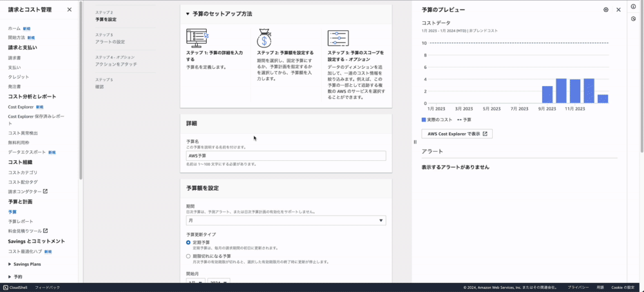Click the 予算名 input field
644x292 pixels.
(286, 156)
